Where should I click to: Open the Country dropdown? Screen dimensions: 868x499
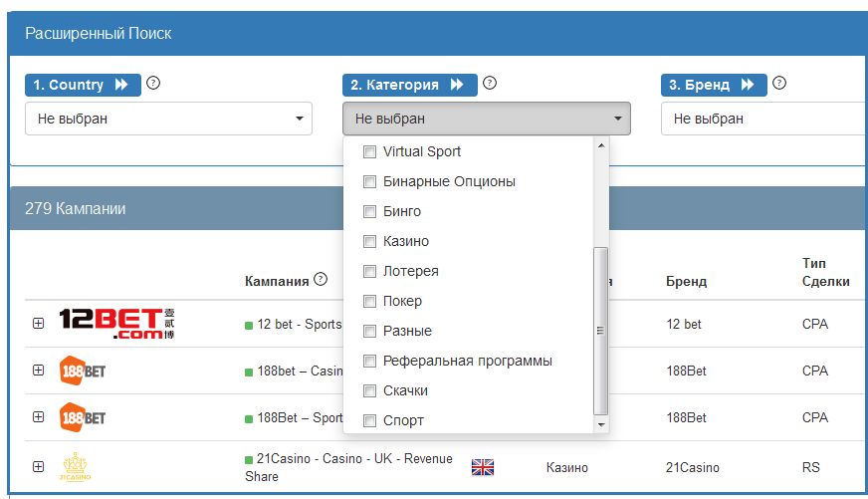click(x=168, y=119)
